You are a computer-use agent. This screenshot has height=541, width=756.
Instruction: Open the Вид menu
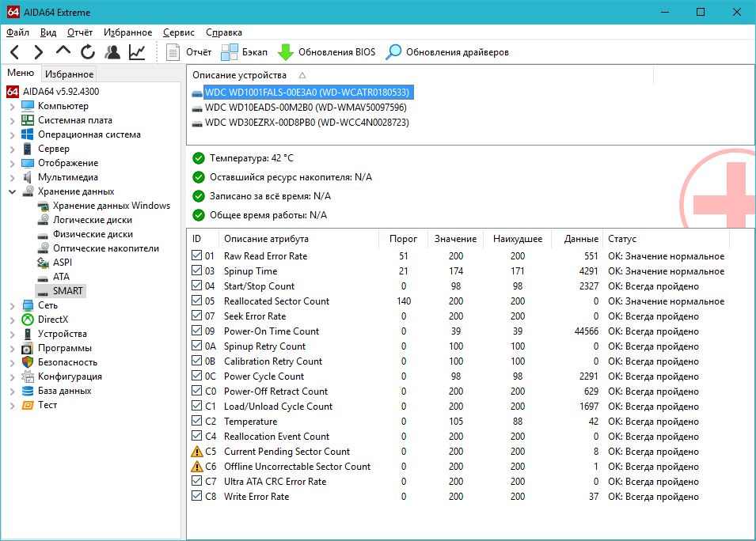pos(48,32)
